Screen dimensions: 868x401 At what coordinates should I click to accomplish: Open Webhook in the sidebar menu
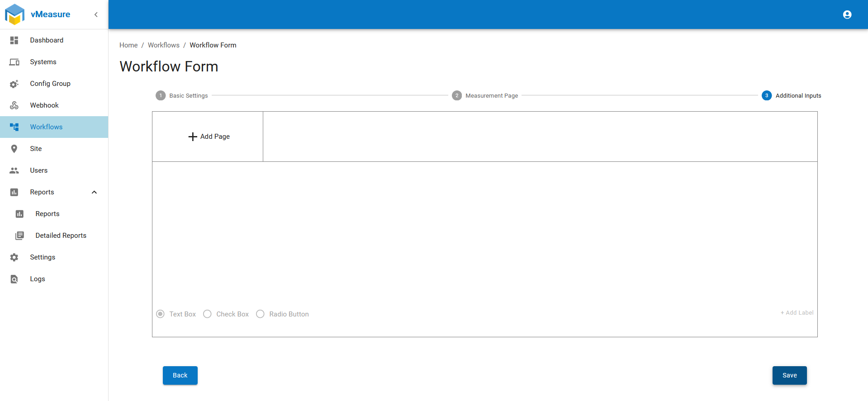click(54, 105)
